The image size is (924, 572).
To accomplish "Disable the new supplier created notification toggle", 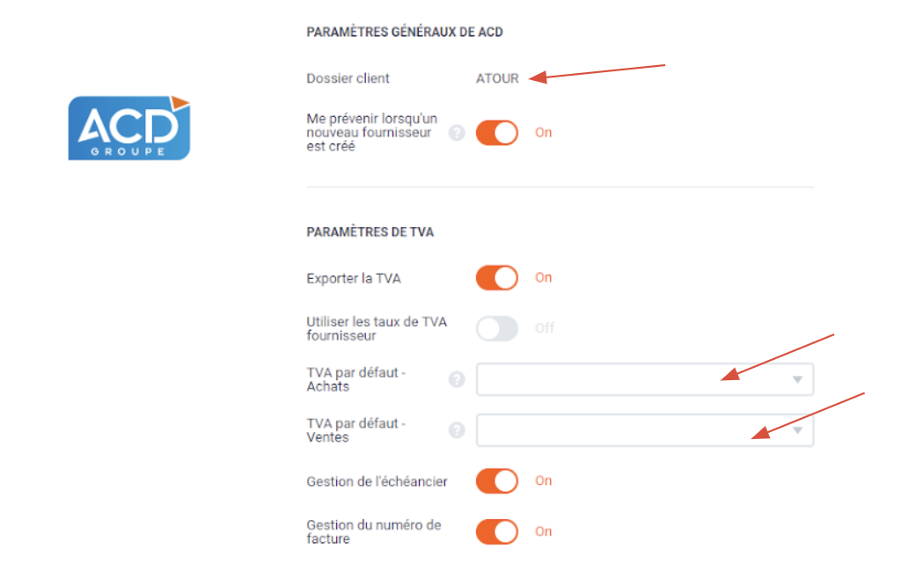I will click(497, 133).
